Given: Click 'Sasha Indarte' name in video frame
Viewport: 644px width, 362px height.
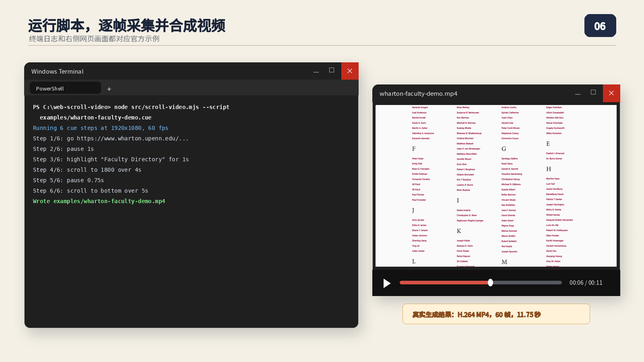Looking at the screenshot, I should click(x=464, y=210).
